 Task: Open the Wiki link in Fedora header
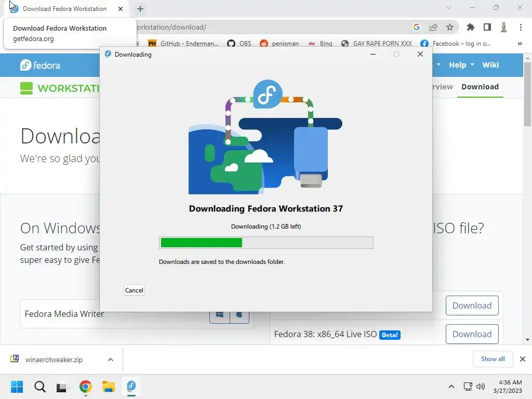[x=490, y=65]
